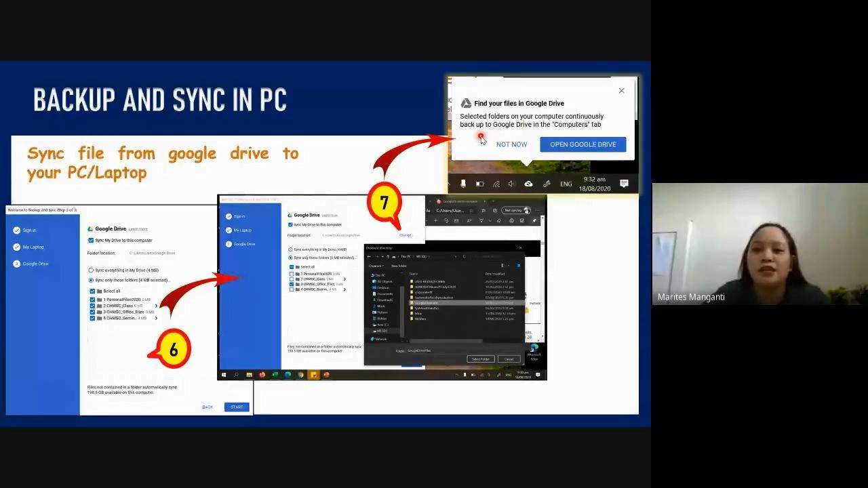868x488 pixels.
Task: Click the OPEN GOOGLE DRIVE button
Action: coord(583,144)
